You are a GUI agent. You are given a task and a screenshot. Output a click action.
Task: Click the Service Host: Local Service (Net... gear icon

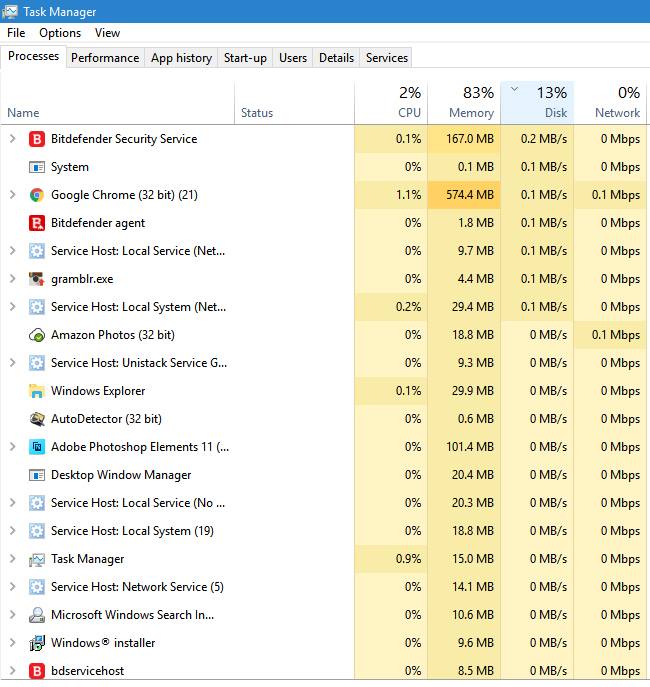pyautogui.click(x=37, y=251)
